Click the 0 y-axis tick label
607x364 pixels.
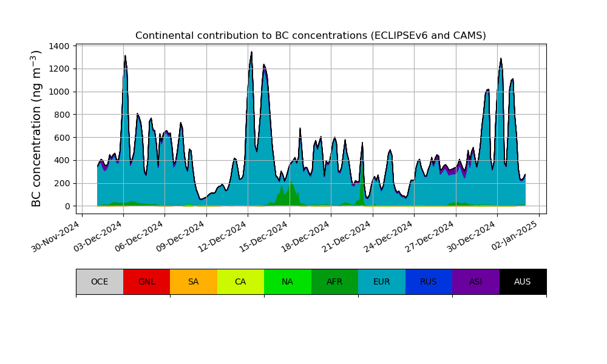point(67,206)
